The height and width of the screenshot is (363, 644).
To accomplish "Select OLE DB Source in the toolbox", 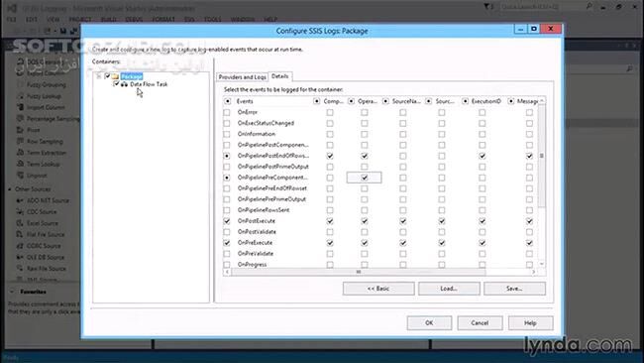I will (46, 257).
